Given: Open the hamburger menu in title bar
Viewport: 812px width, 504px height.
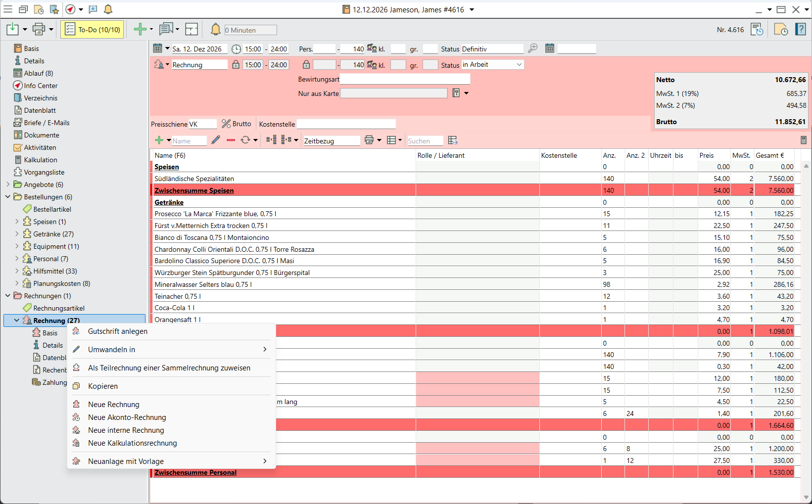Looking at the screenshot, I should tap(8, 9).
